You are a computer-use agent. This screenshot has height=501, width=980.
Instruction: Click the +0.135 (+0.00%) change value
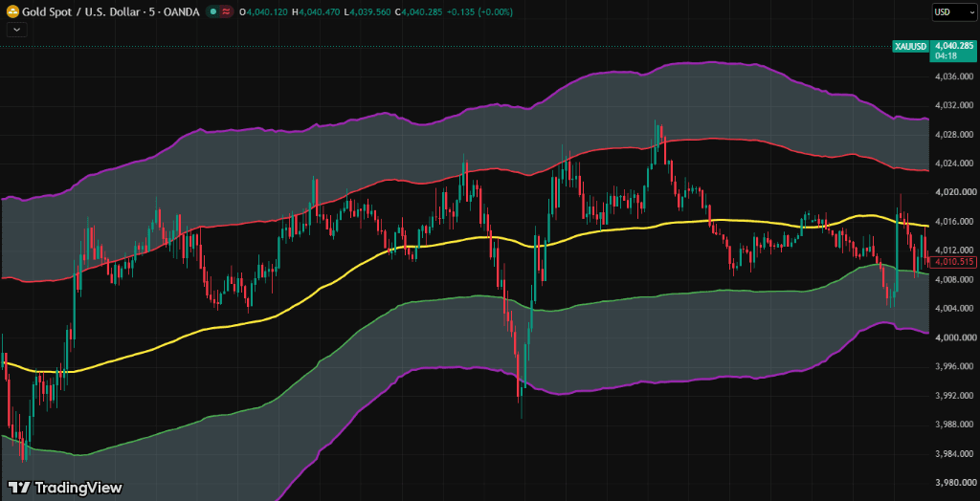point(480,11)
